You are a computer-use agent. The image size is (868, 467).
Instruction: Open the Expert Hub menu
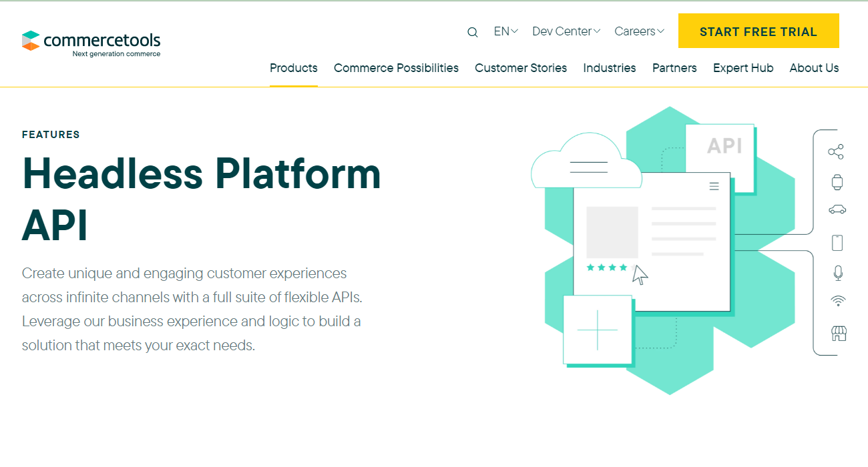coord(743,68)
